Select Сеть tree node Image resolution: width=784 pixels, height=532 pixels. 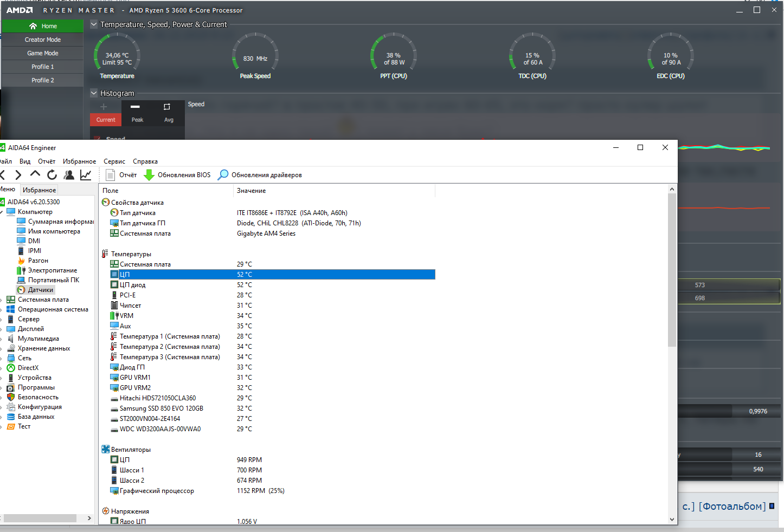coord(24,358)
